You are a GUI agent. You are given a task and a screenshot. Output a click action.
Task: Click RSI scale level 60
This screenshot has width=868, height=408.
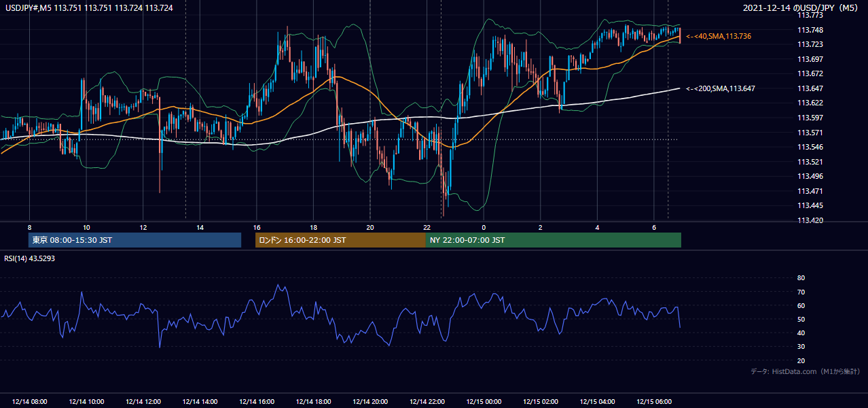(x=801, y=305)
